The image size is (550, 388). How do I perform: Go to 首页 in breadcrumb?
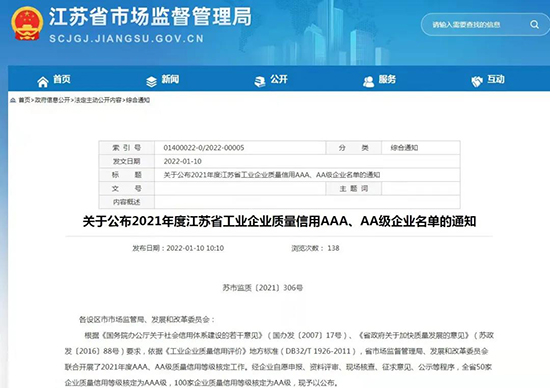point(24,100)
